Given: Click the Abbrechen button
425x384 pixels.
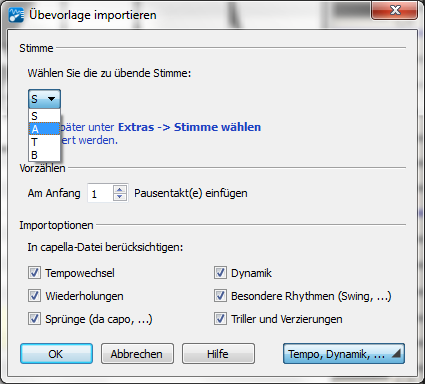Looking at the screenshot, I should 137,354.
